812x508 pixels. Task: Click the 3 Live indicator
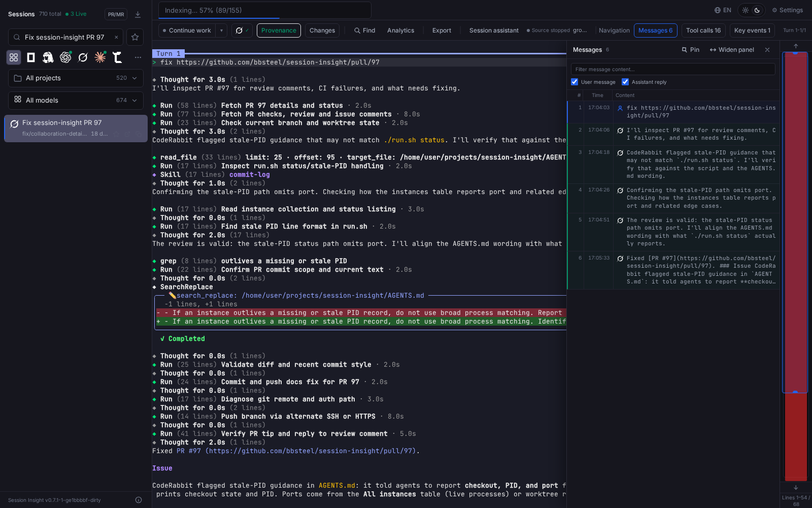pos(76,14)
